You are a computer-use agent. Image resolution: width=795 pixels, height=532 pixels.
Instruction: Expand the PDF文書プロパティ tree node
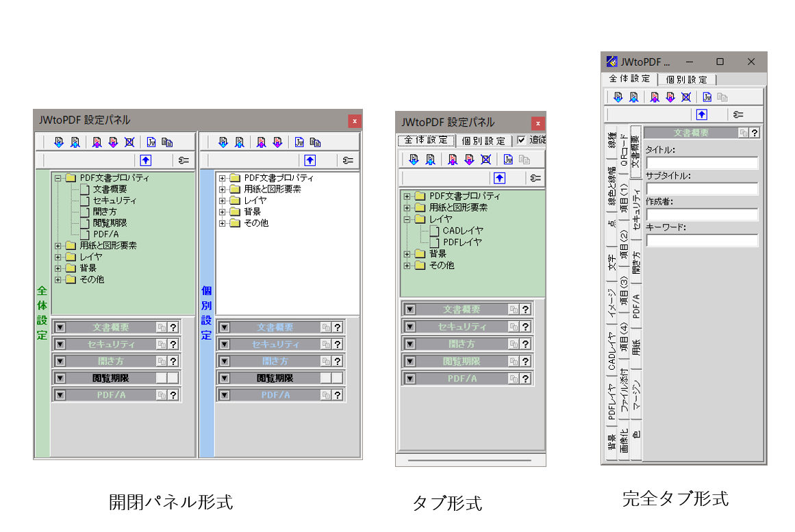click(408, 197)
